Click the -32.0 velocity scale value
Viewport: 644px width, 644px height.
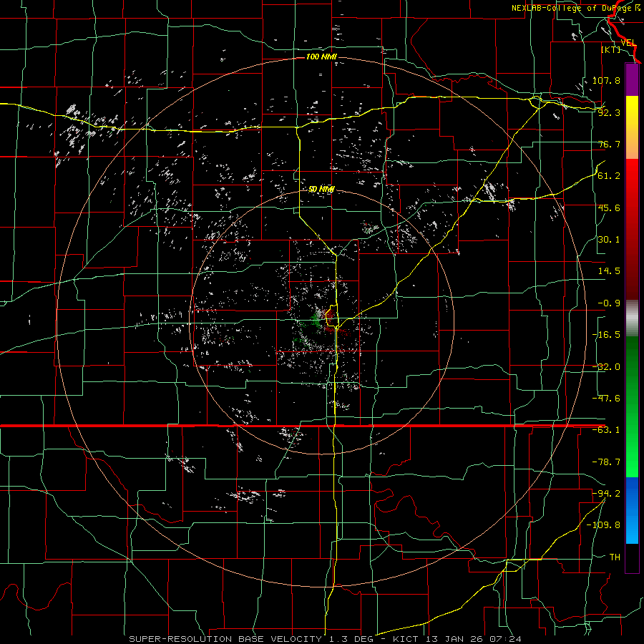pyautogui.click(x=606, y=367)
